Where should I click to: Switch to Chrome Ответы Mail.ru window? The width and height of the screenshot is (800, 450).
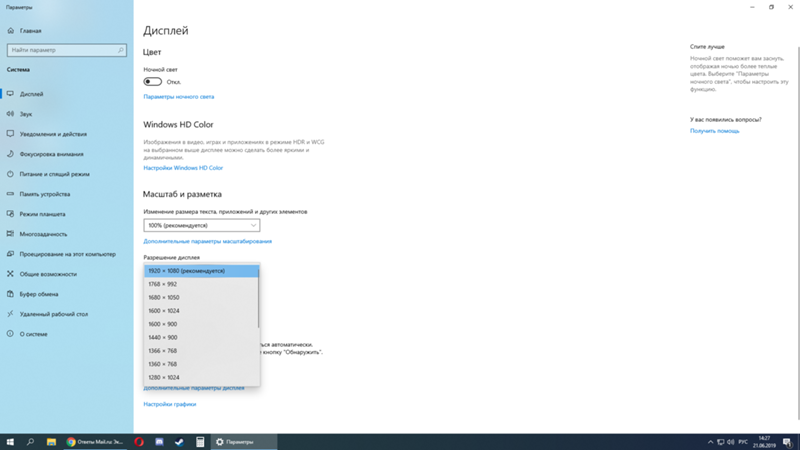(x=95, y=442)
